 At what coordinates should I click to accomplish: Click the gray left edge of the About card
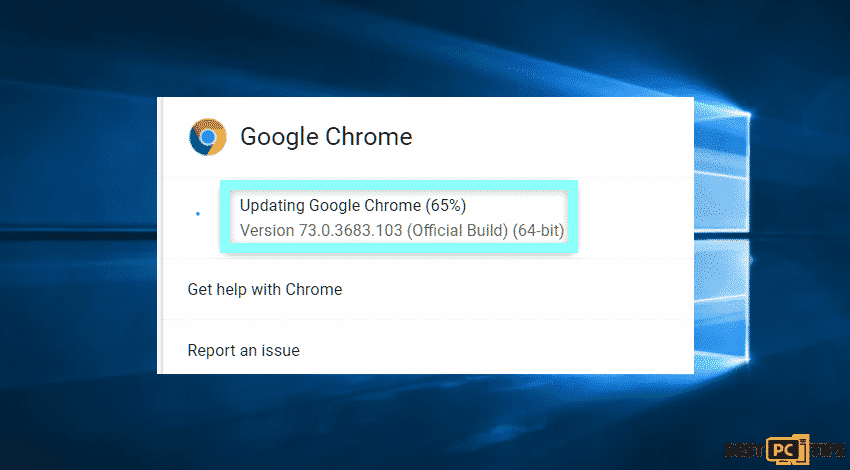click(159, 235)
